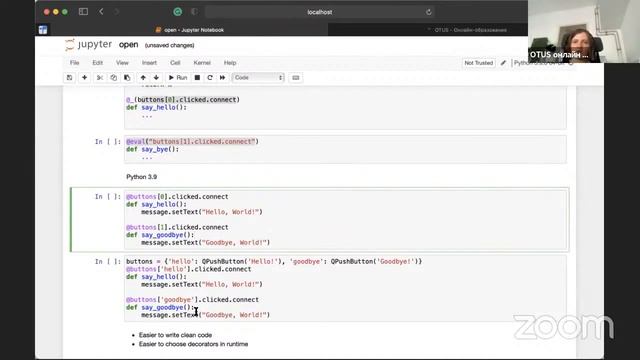Open the Insert menu
The height and width of the screenshot is (360, 640).
[x=149, y=63]
